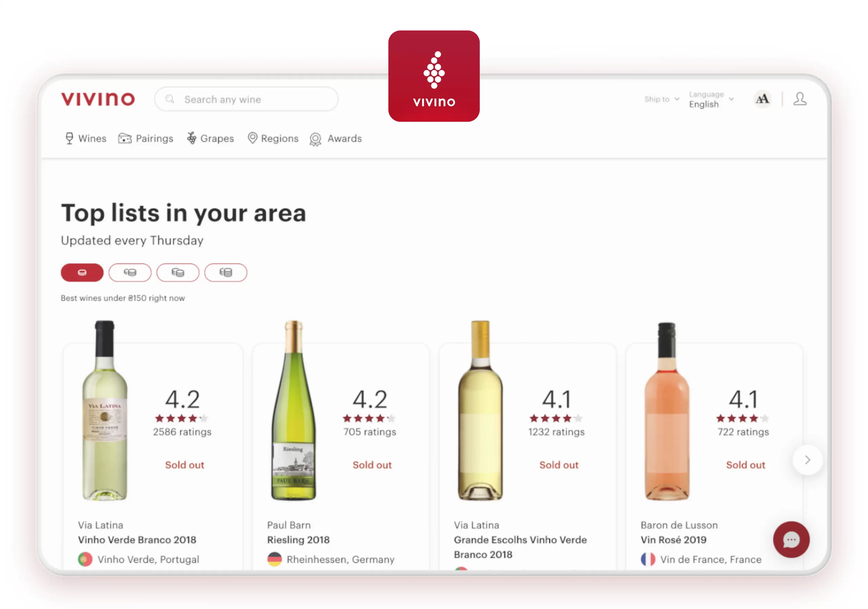868x609 pixels.
Task: Click the 1232 ratings text
Action: coord(556,432)
